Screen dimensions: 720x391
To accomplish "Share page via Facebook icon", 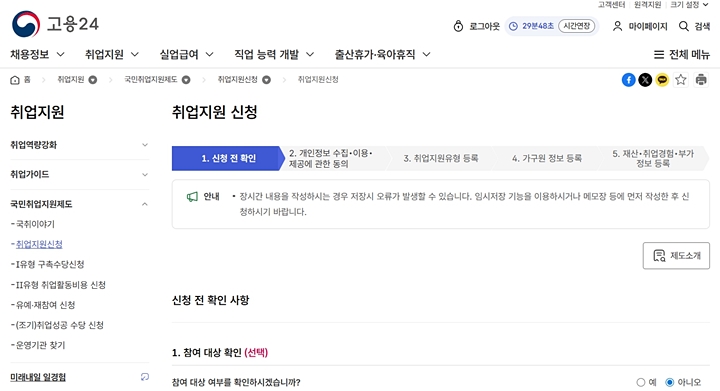I will point(628,80).
